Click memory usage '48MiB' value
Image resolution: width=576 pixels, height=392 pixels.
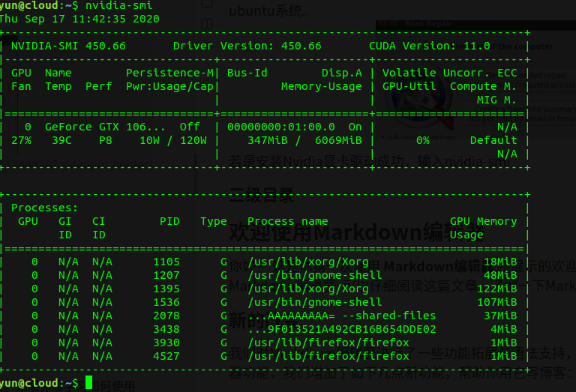[500, 275]
